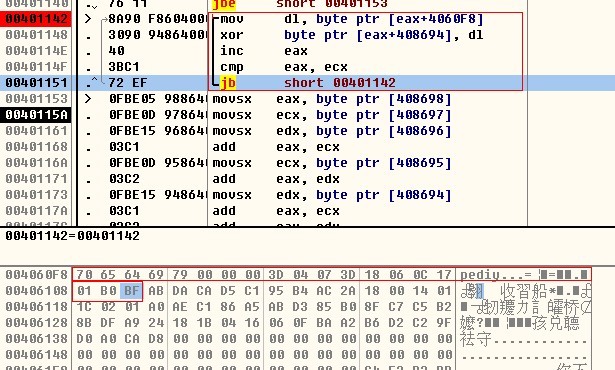Select 'movsx ecx, byte ptr [408695]' instruction
Viewport: 615px width, 370px height.
tap(332, 163)
